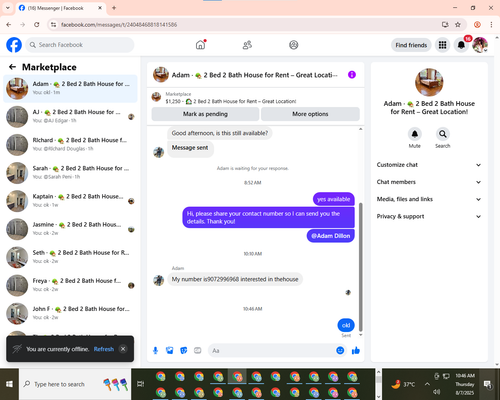Viewport: 500px width, 400px height.
Task: Send a thumbs up like
Action: 356,350
